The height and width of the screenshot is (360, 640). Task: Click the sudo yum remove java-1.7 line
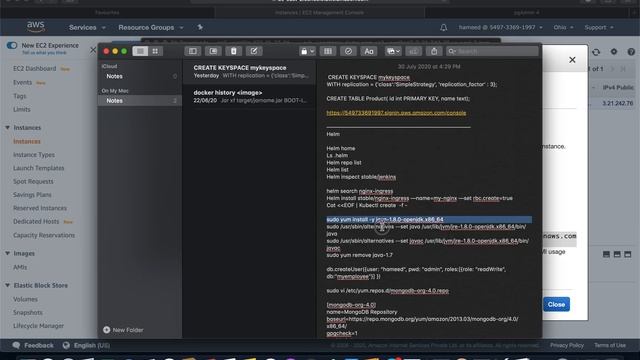click(x=359, y=255)
